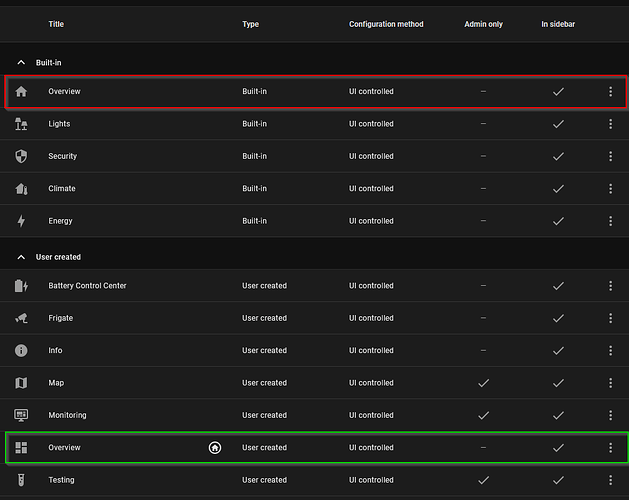The height and width of the screenshot is (500, 629).
Task: Click the In sidebar checkmark for Energy
Action: [x=558, y=221]
